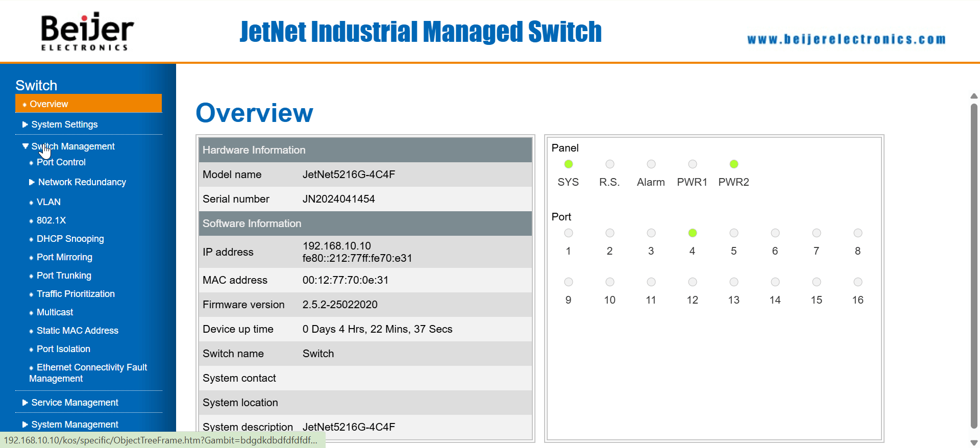Go to Traffic Prioritization settings
Screen dimensions: 980x448
76,294
